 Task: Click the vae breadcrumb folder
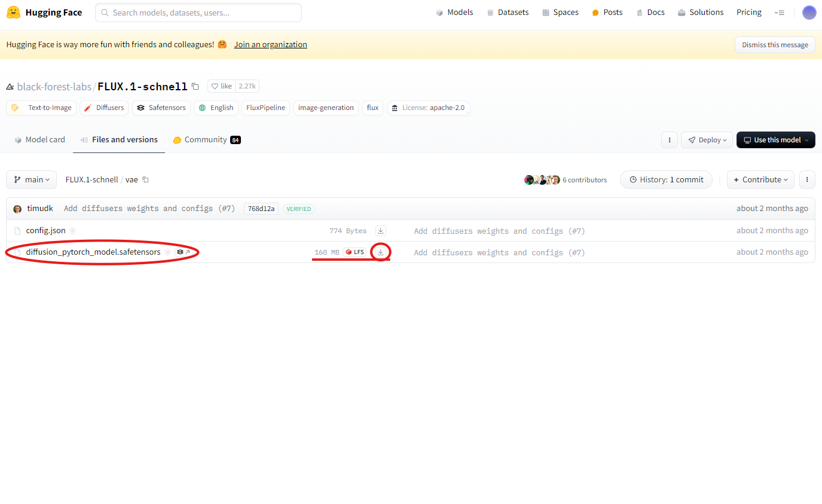tap(132, 179)
